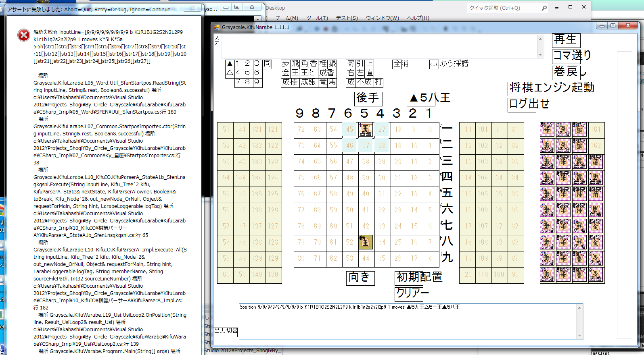Reset board with 初期配置 button
The image size is (644, 355).
pyautogui.click(x=409, y=278)
